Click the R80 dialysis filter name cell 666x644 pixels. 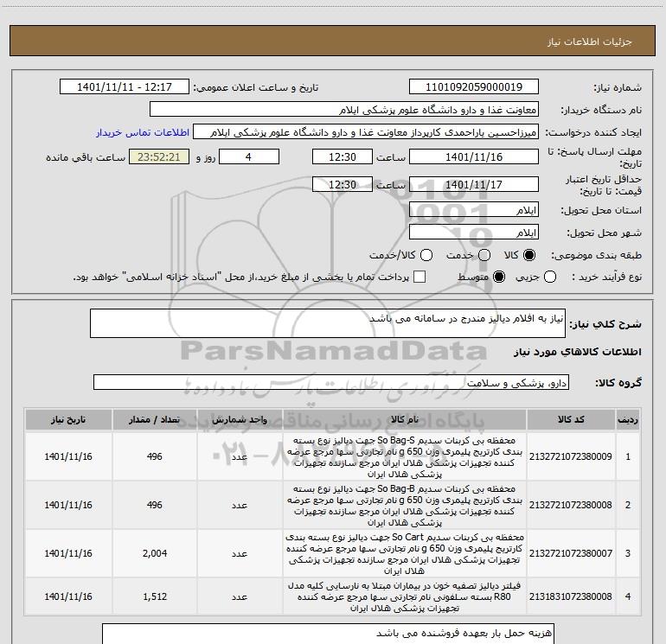pos(405,596)
